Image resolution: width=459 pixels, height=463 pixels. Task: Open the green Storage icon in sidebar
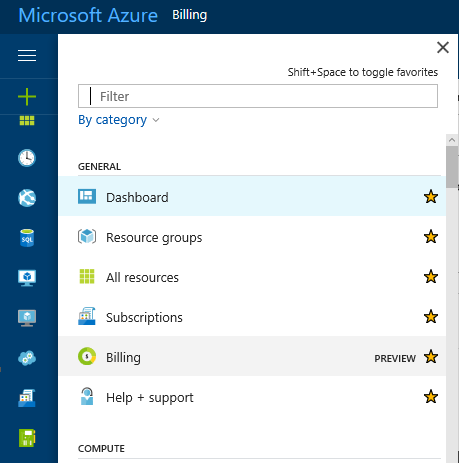27,438
